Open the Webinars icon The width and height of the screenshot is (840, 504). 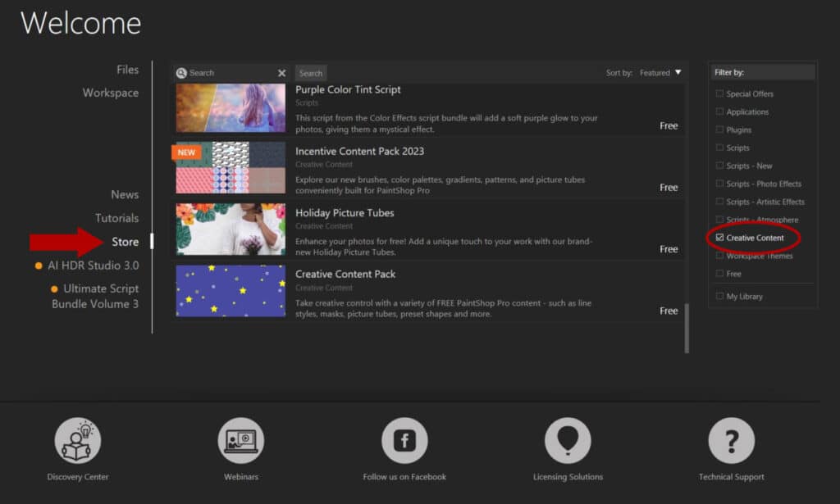[x=240, y=441]
